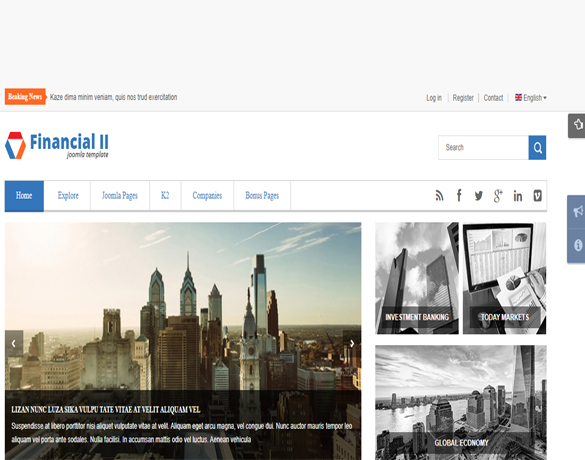Visit the Facebook social icon
The height and width of the screenshot is (460, 585).
click(x=459, y=195)
